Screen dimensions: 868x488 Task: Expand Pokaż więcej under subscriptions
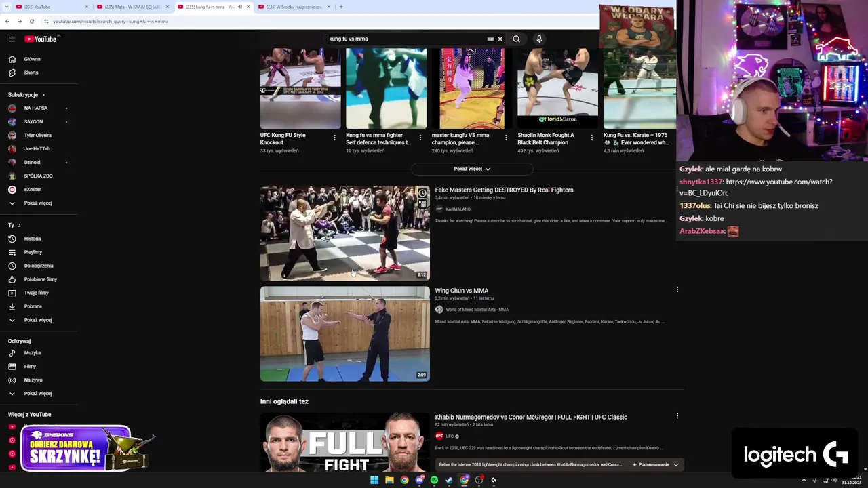click(39, 203)
